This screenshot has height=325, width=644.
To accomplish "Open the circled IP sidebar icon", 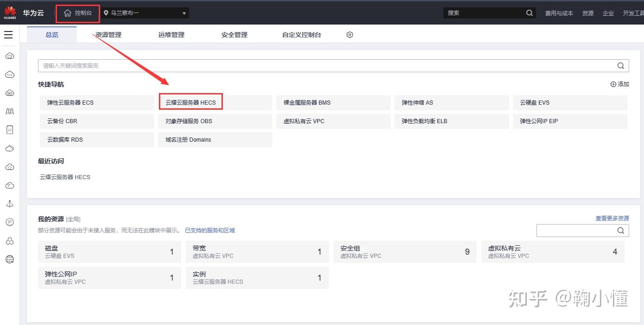I will pyautogui.click(x=10, y=222).
